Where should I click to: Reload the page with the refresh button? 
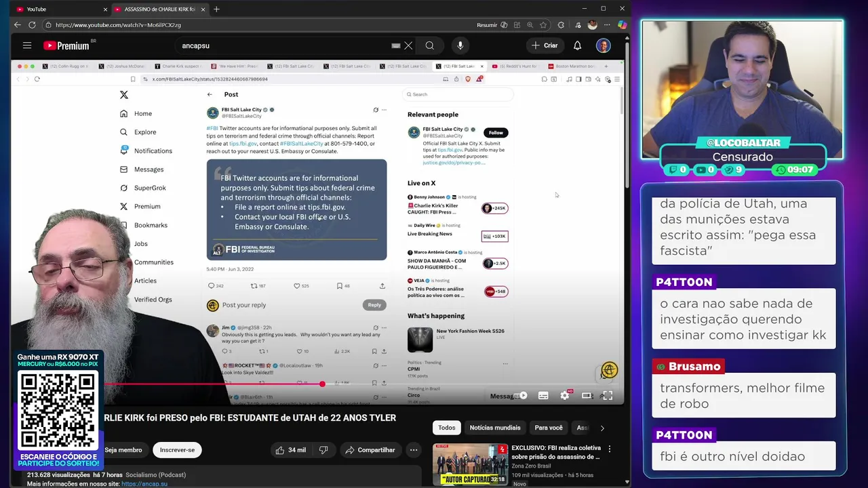tap(32, 25)
